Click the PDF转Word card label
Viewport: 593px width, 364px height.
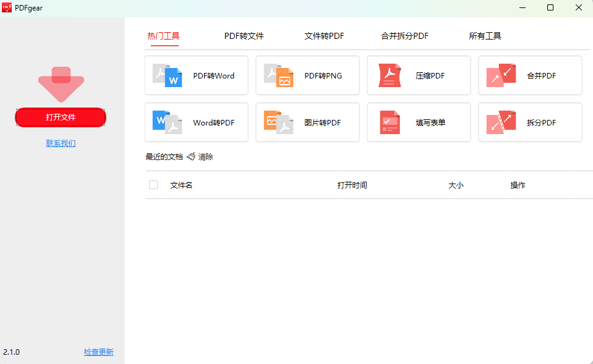pyautogui.click(x=214, y=75)
